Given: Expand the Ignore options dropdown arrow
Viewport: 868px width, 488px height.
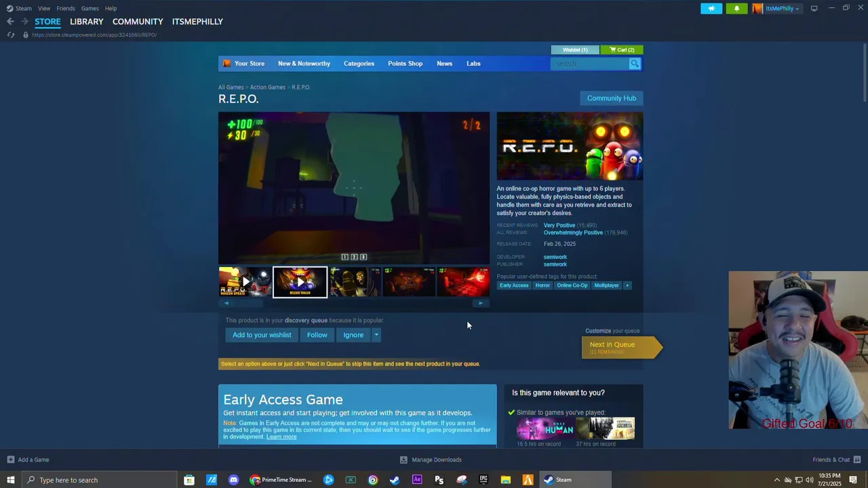Looking at the screenshot, I should click(376, 335).
